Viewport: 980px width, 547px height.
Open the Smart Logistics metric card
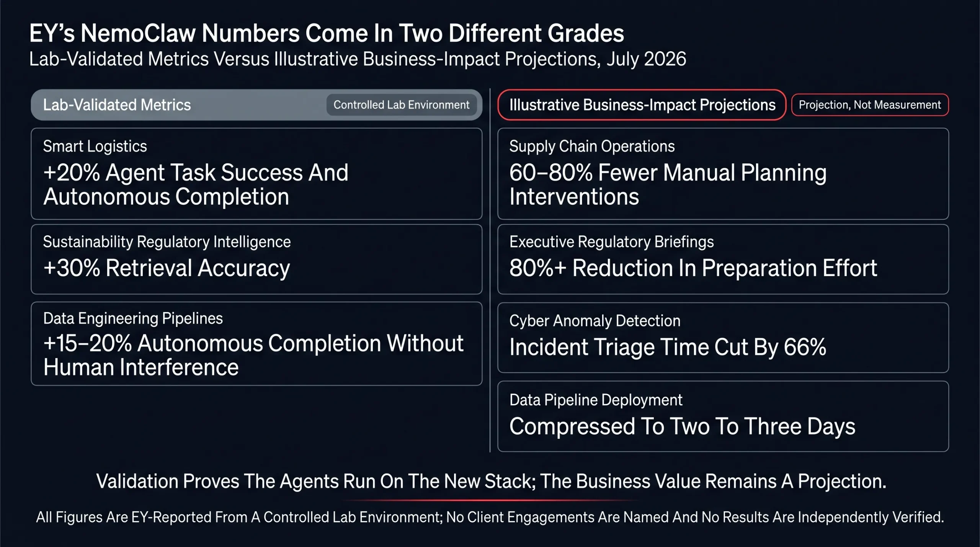pos(256,174)
